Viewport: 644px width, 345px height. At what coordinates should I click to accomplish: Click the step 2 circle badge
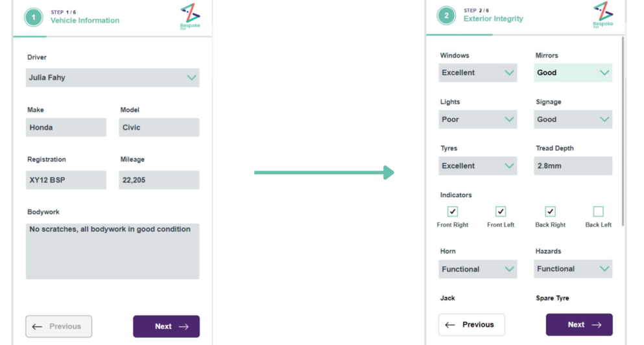(x=446, y=16)
